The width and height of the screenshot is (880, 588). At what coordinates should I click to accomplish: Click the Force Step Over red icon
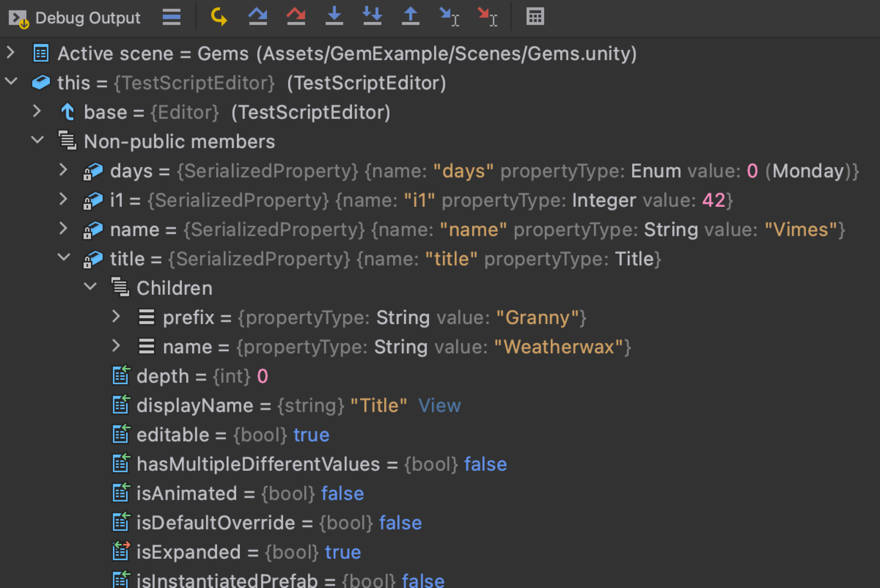click(x=296, y=17)
